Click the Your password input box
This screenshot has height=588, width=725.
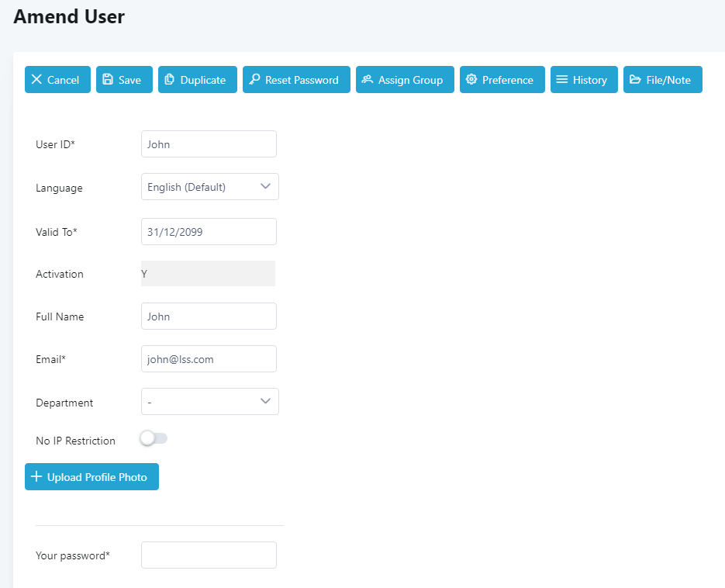209,555
